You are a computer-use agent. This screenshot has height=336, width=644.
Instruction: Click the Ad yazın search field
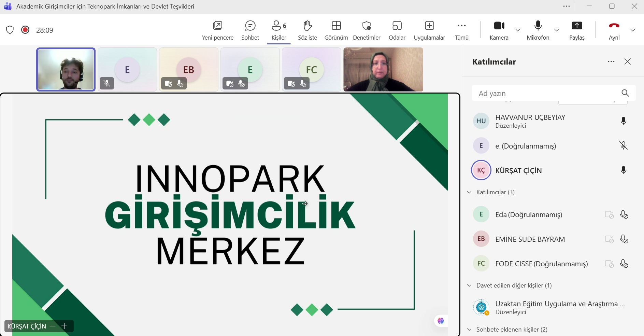point(546,93)
